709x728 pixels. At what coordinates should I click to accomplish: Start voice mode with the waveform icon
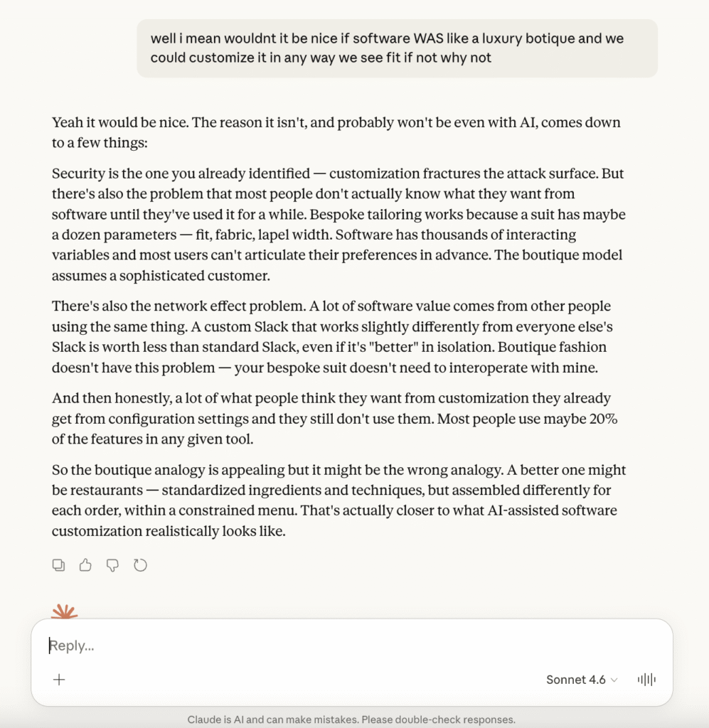(x=646, y=680)
